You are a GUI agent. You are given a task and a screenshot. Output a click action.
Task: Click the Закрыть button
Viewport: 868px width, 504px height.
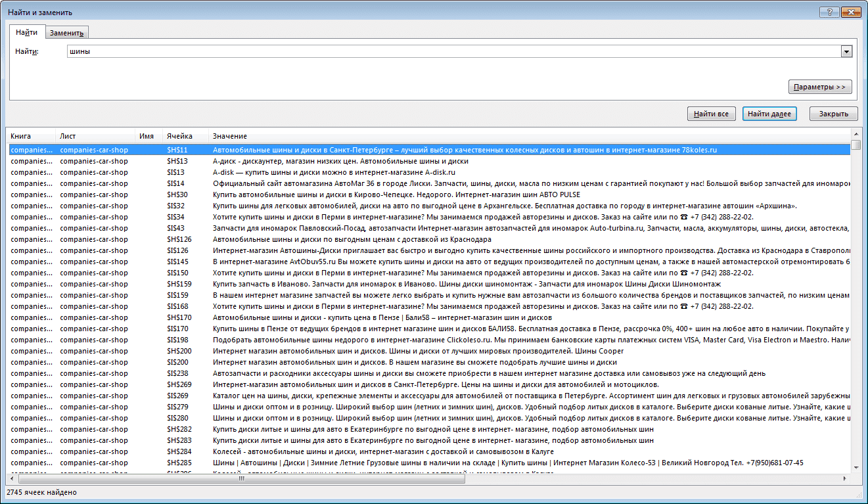coord(834,114)
